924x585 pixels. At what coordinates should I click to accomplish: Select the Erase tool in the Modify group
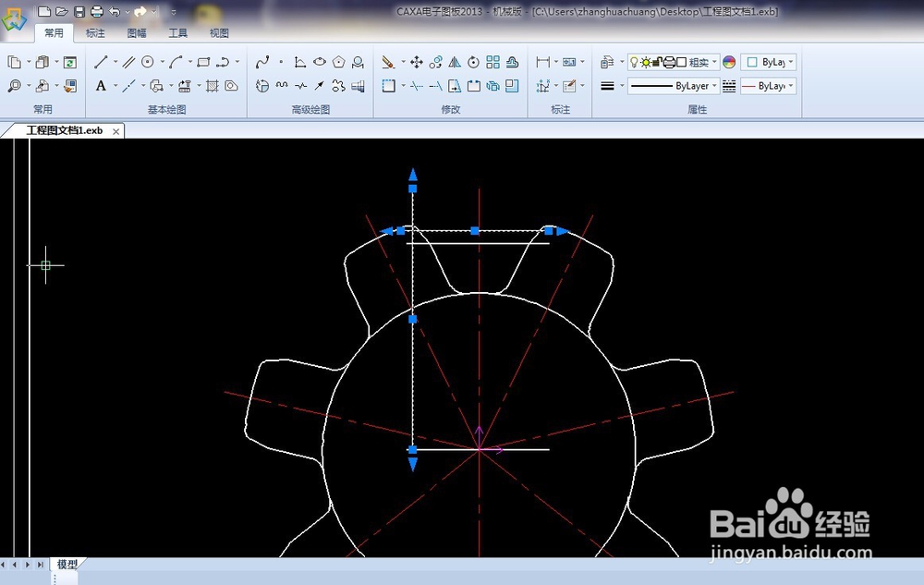[x=388, y=62]
